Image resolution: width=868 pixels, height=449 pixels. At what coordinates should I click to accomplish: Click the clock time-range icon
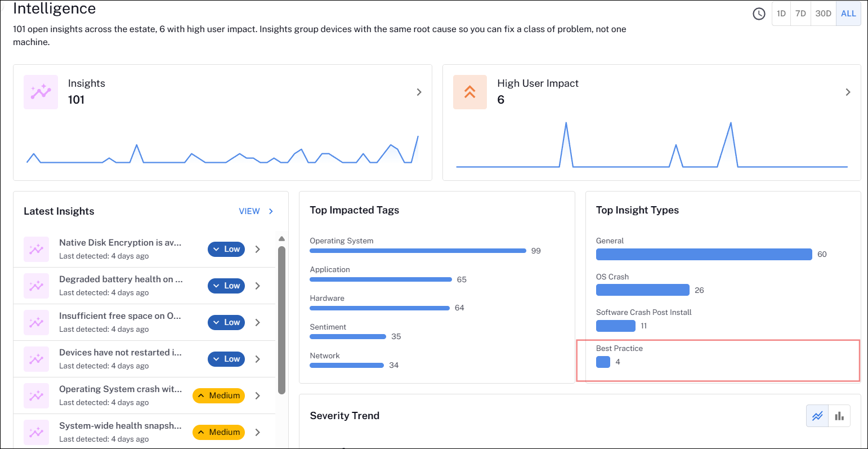click(x=759, y=14)
